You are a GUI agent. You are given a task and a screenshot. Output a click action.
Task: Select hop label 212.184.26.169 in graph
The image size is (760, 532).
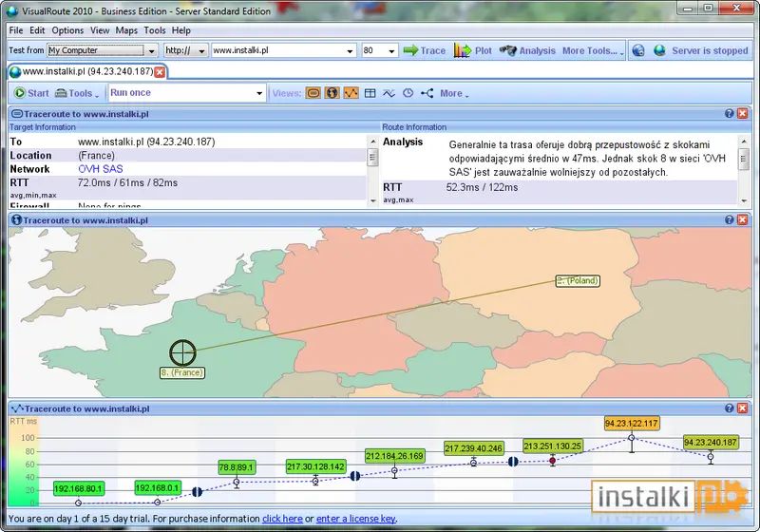tap(394, 455)
